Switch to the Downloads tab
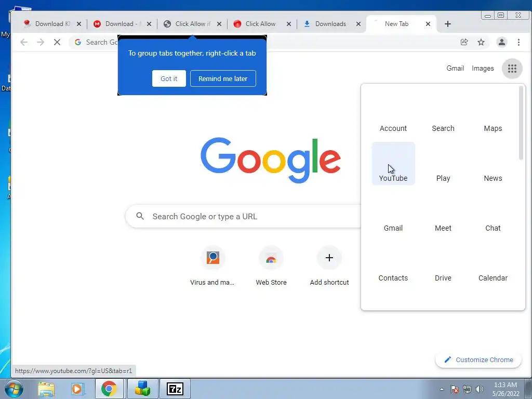The width and height of the screenshot is (532, 399). pos(331,24)
